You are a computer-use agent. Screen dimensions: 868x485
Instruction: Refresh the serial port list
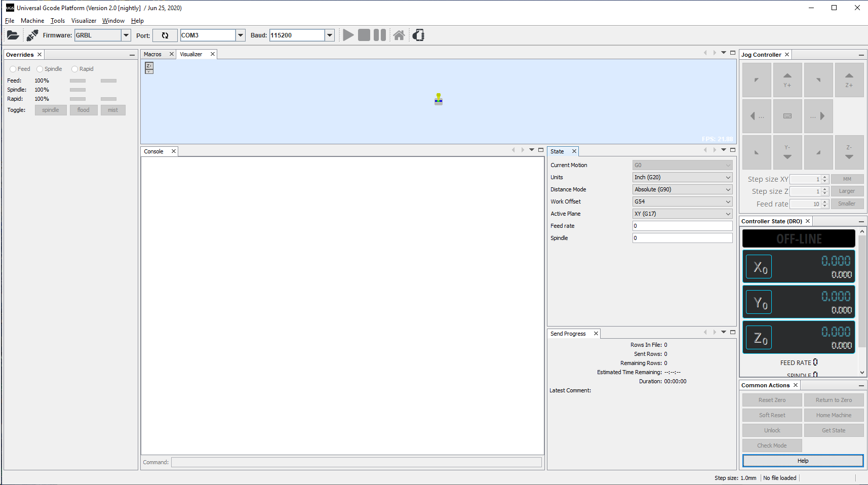[165, 35]
